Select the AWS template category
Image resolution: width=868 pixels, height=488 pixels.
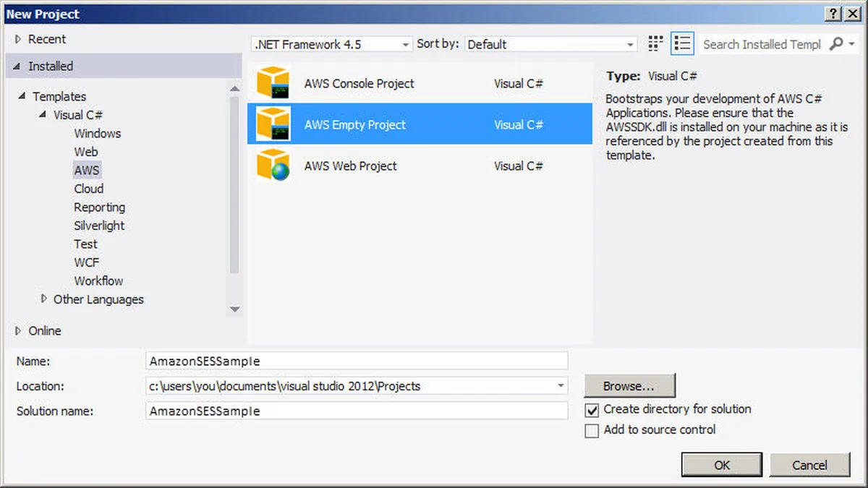[x=87, y=170]
